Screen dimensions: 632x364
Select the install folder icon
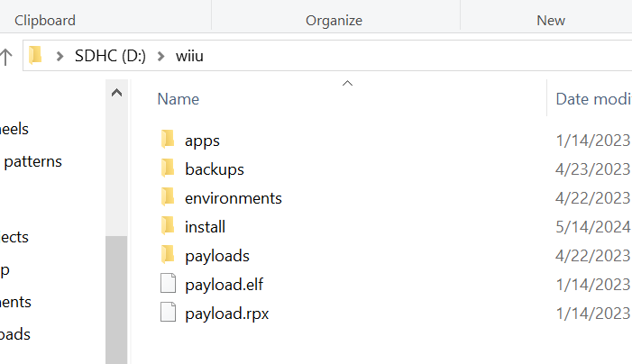168,226
